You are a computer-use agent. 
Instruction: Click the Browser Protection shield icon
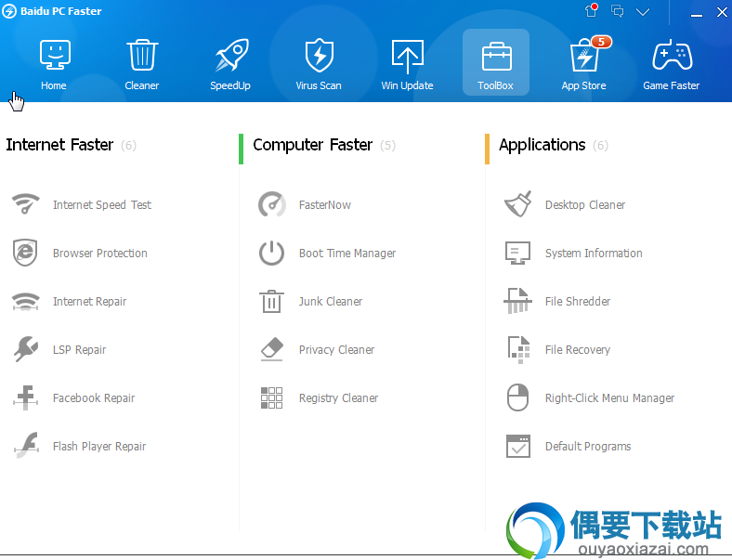(x=25, y=253)
